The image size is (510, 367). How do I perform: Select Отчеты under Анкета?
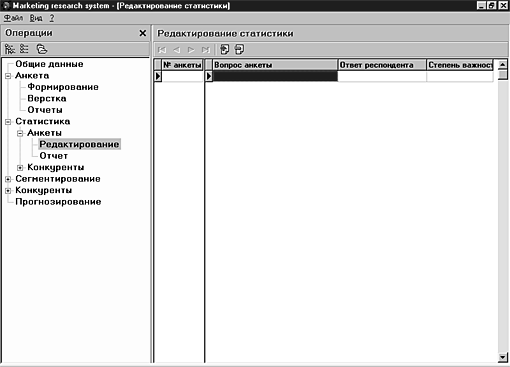[x=45, y=110]
